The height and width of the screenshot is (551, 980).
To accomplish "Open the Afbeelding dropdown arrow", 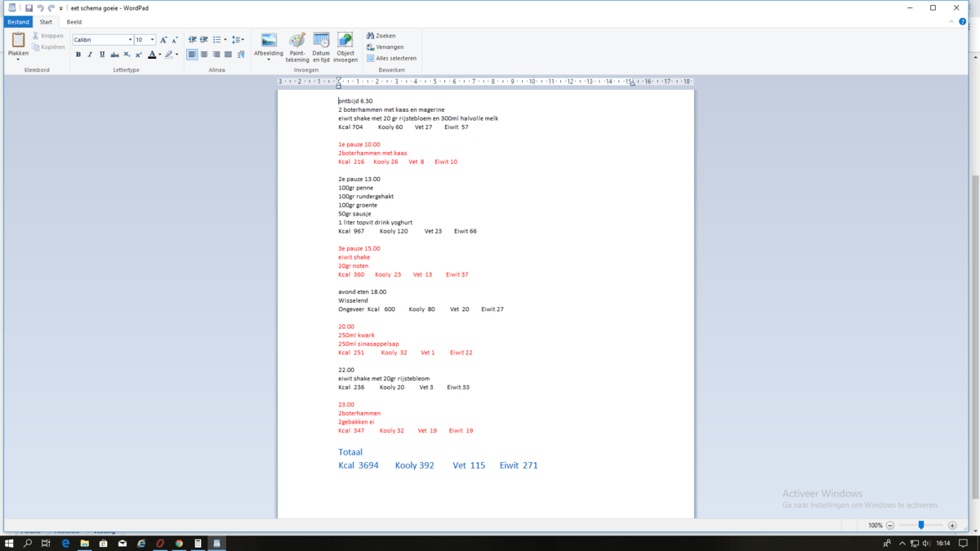I will pyautogui.click(x=269, y=60).
